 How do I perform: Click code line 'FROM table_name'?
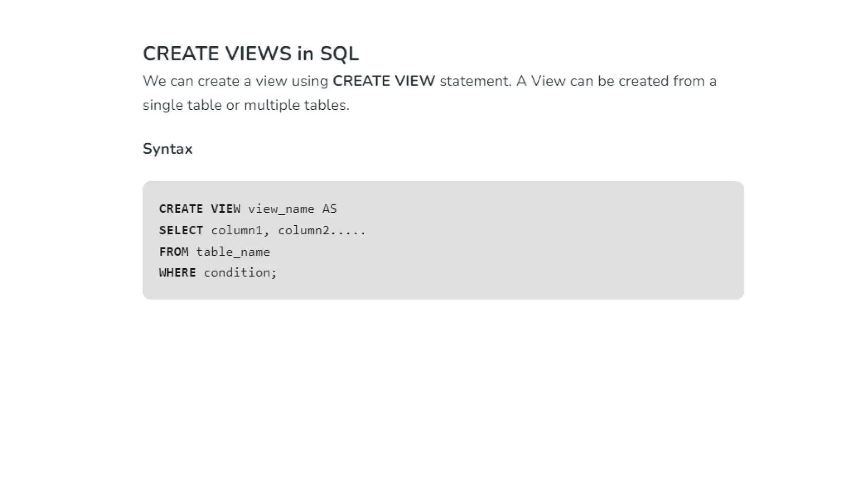click(214, 252)
